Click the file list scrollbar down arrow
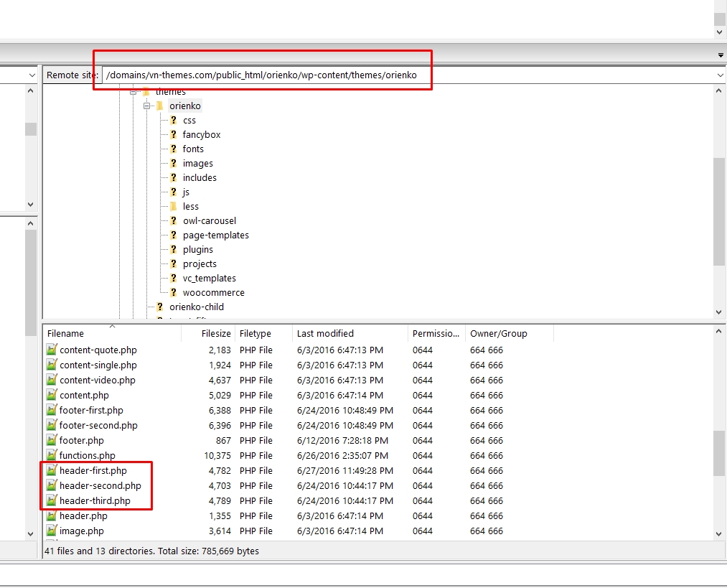The width and height of the screenshot is (727, 588). [x=720, y=533]
